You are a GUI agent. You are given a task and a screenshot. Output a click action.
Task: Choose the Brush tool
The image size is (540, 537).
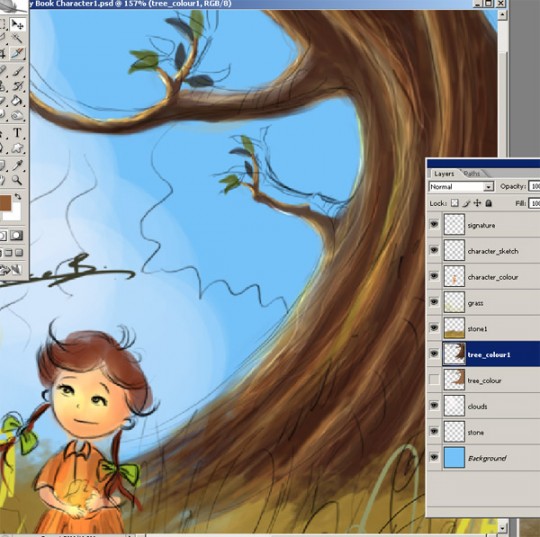[17, 71]
